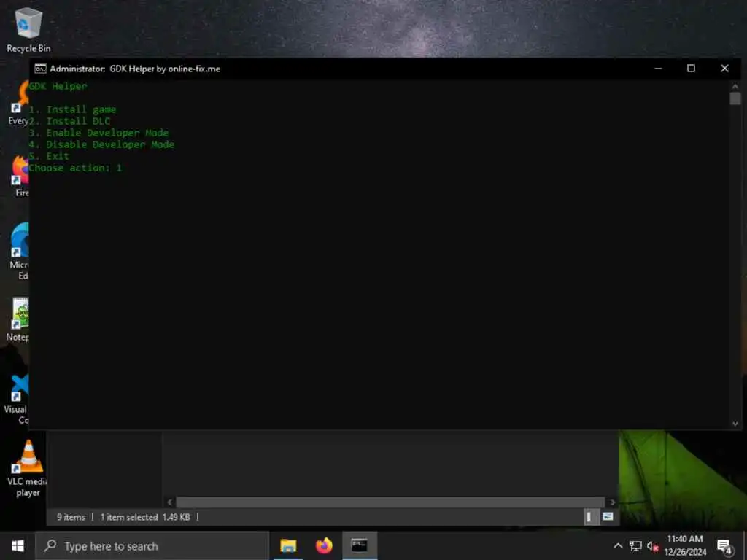Click the 'GDK Helper' heading text

click(x=58, y=86)
